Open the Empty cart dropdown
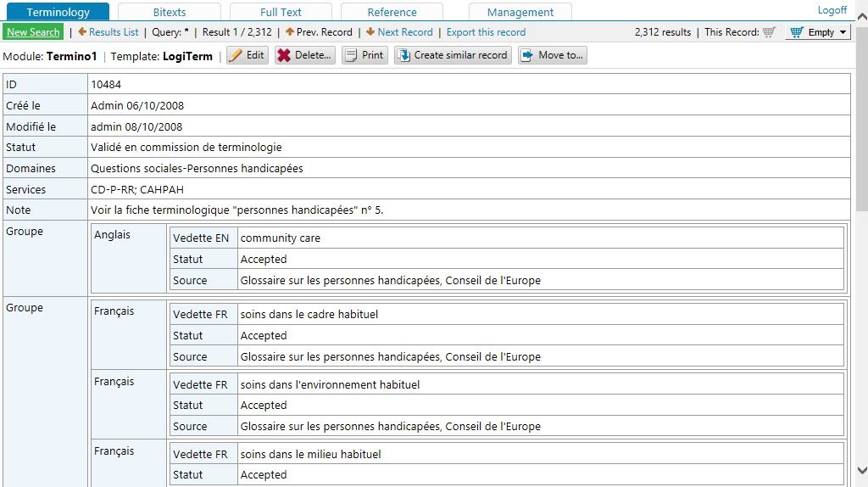868x487 pixels. (817, 32)
